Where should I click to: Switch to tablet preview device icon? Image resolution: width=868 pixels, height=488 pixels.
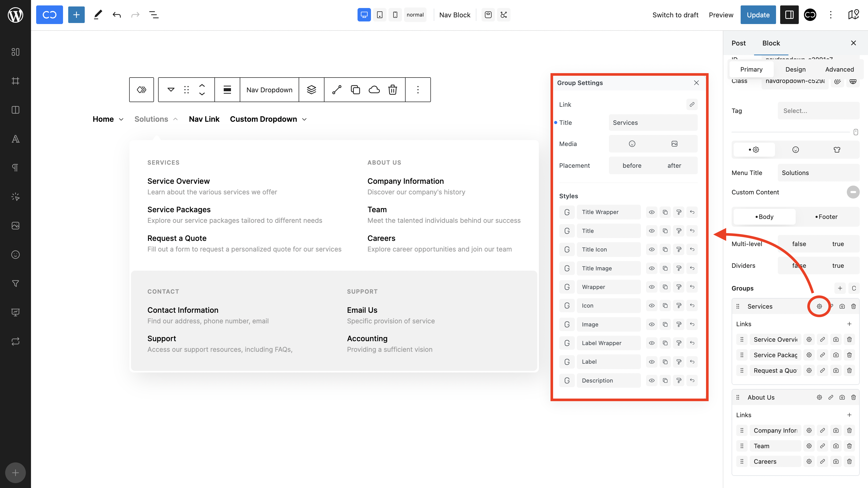click(380, 15)
